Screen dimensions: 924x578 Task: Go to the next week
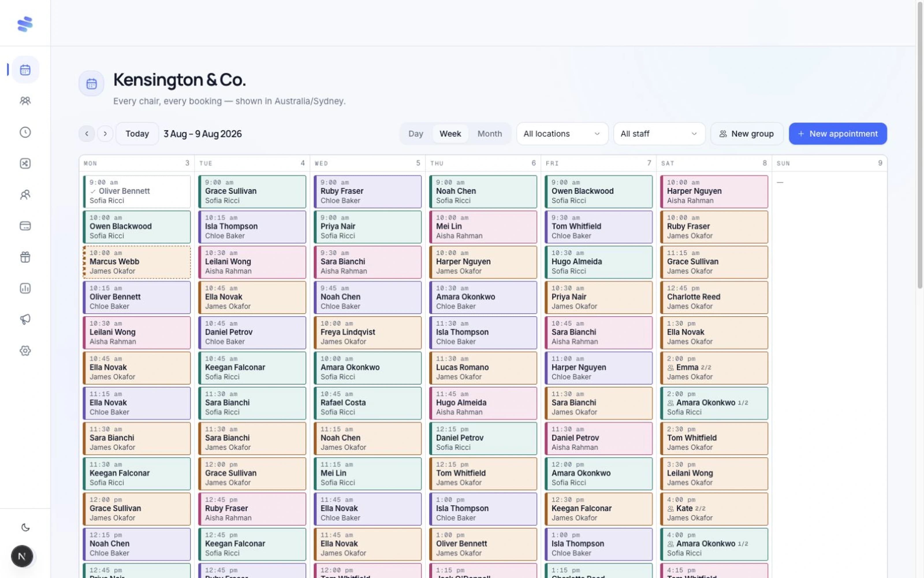(105, 134)
